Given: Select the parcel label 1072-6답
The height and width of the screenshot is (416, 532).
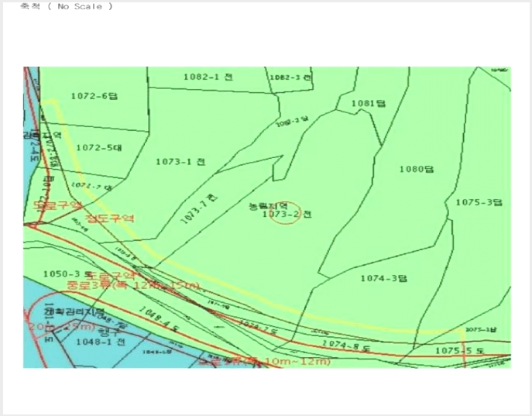Looking at the screenshot, I should click(94, 96).
